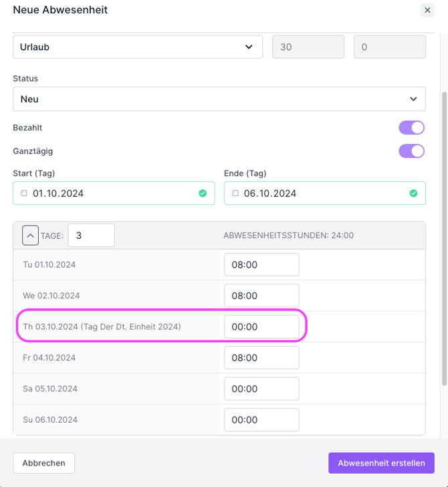Image resolution: width=448 pixels, height=487 pixels.
Task: Click the Tage count input field
Action: click(x=91, y=235)
